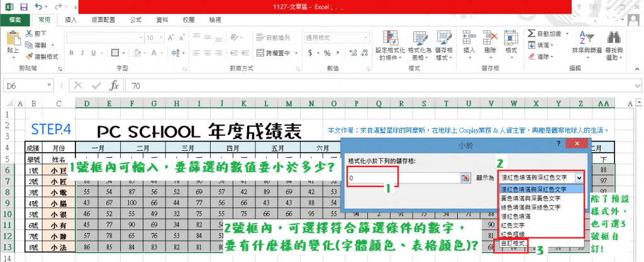Click the fill color paint bucket icon
The height and width of the screenshot is (262, 644).
[138, 53]
